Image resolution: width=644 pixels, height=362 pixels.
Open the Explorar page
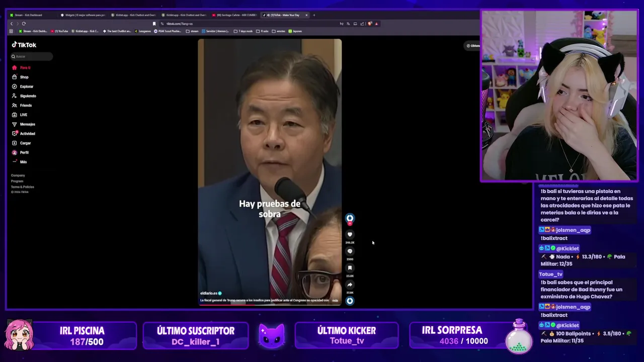tap(23, 86)
